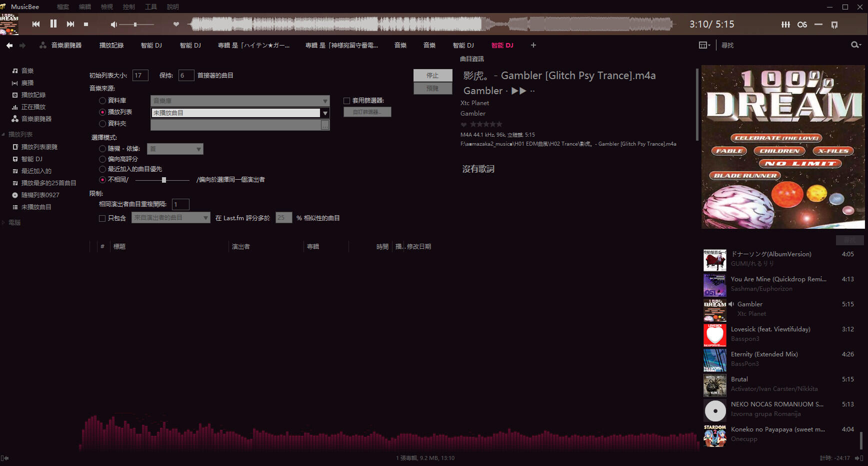Open the panel layout icon menu
Image resolution: width=868 pixels, height=466 pixels.
pyautogui.click(x=704, y=45)
